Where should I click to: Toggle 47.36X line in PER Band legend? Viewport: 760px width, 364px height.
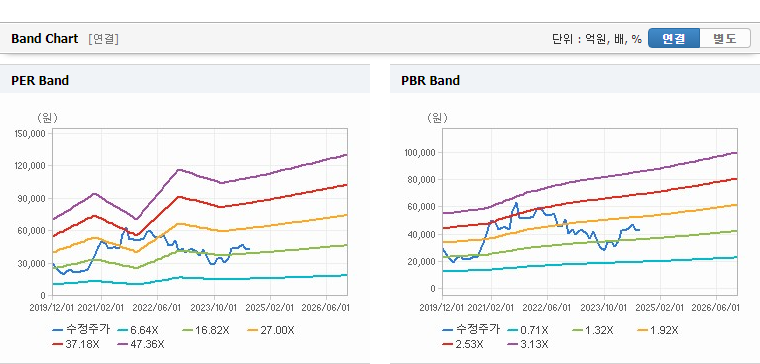point(142,344)
